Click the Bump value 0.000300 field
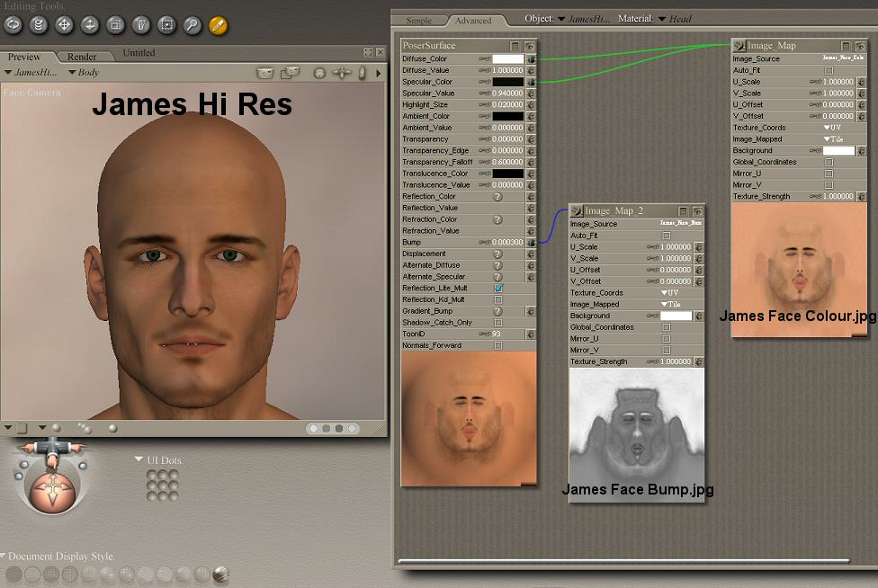This screenshot has height=588, width=878. 507,242
